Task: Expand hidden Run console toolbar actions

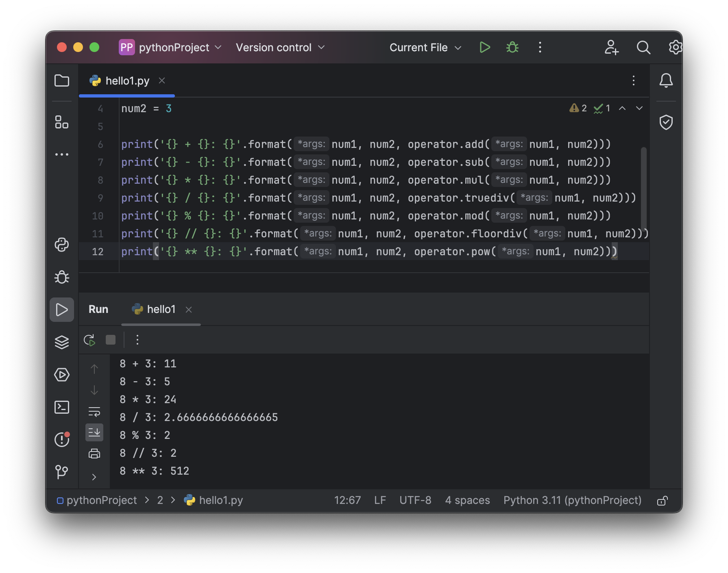Action: point(94,477)
